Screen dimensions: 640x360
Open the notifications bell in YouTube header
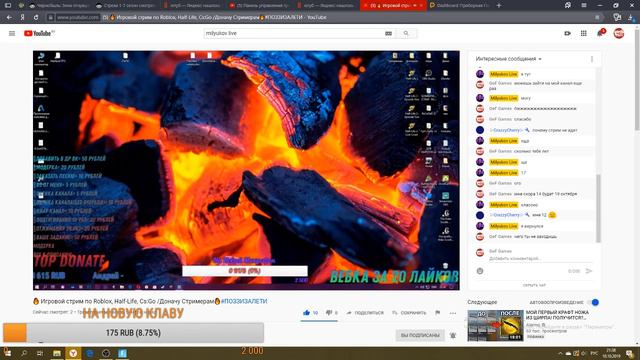click(600, 33)
